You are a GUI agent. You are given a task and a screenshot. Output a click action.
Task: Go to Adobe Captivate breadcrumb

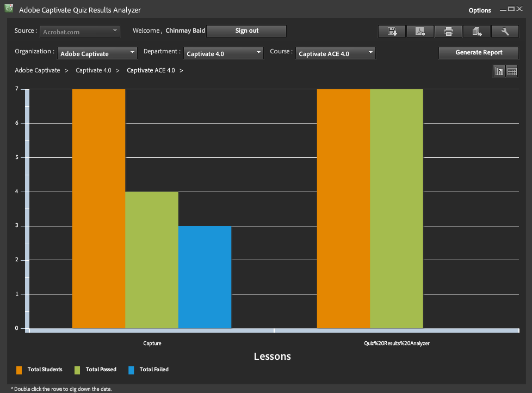38,70
